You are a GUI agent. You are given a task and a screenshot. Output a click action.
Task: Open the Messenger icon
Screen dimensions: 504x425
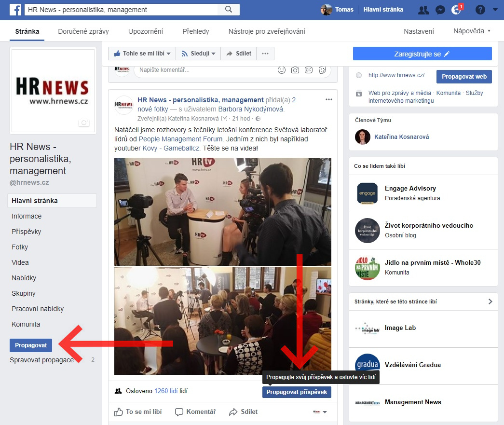[440, 10]
